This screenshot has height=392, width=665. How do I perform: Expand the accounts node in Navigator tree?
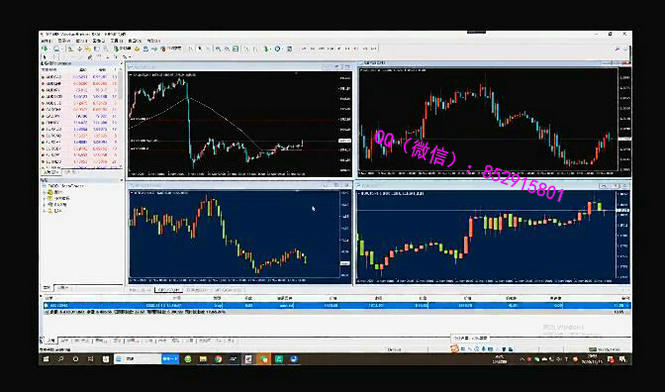tap(44, 192)
